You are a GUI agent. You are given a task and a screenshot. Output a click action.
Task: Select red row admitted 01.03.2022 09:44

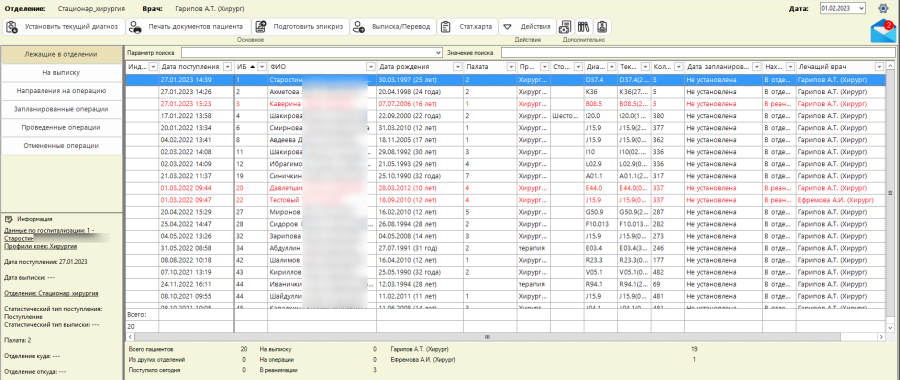[505, 188]
